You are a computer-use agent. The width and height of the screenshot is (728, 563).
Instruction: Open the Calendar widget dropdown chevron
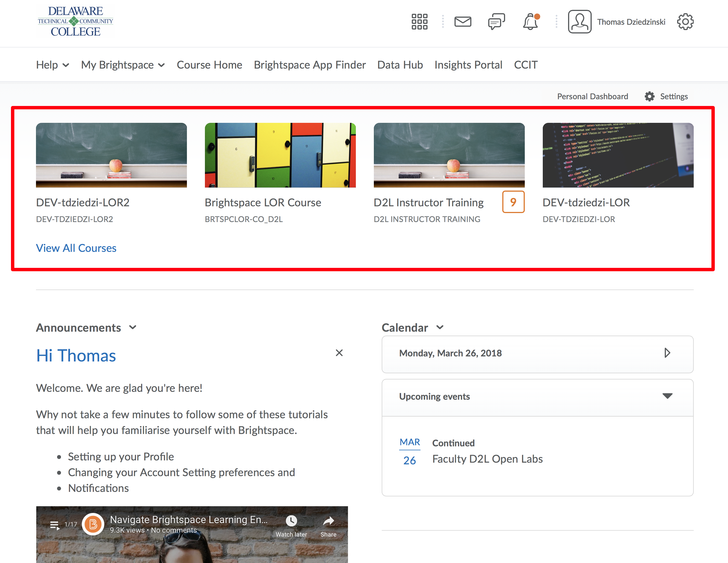440,327
